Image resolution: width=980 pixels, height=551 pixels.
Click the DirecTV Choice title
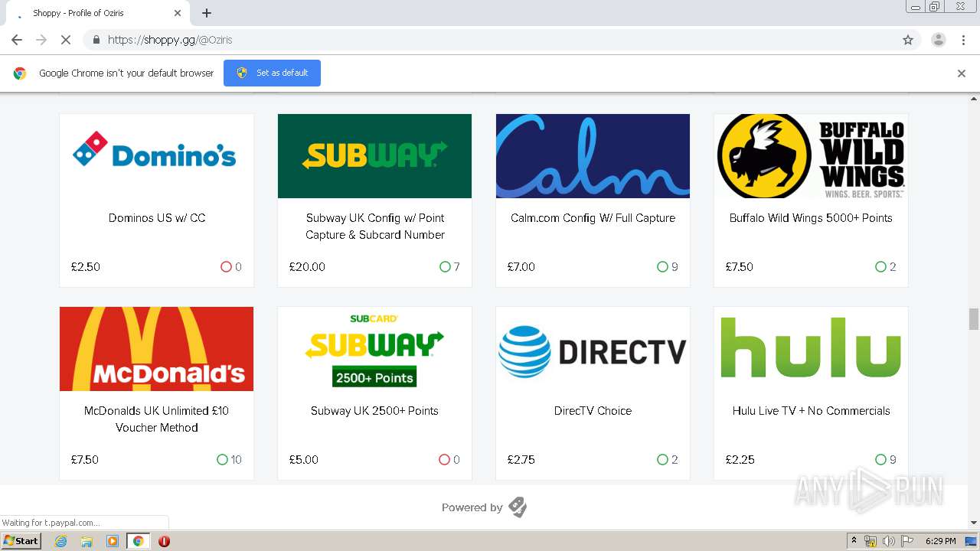tap(593, 411)
